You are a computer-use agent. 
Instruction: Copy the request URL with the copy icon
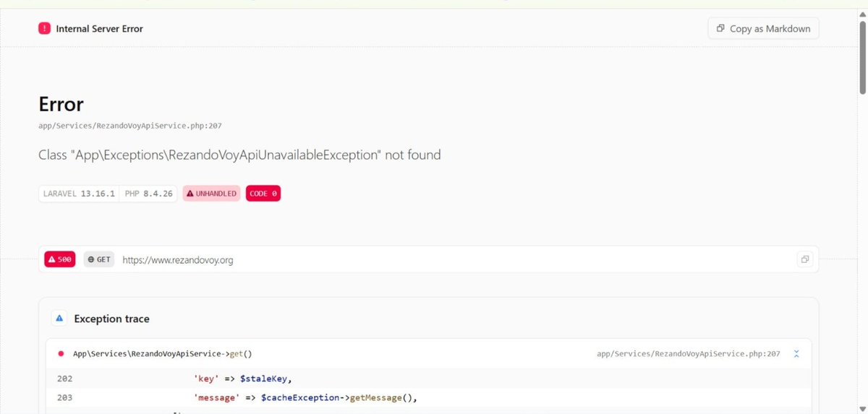click(804, 259)
